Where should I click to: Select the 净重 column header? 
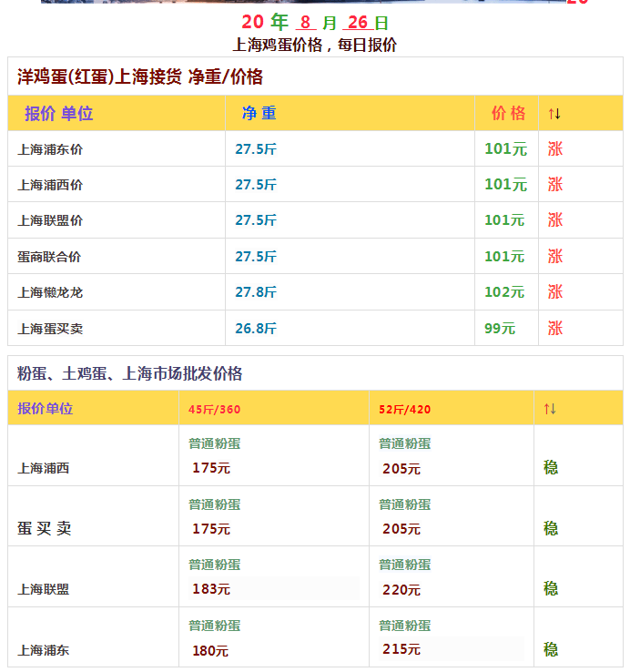coord(259,114)
